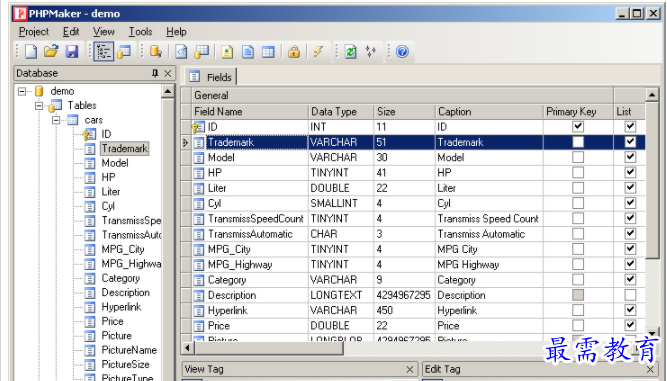
Task: Click the Data Type column header
Action: click(341, 111)
